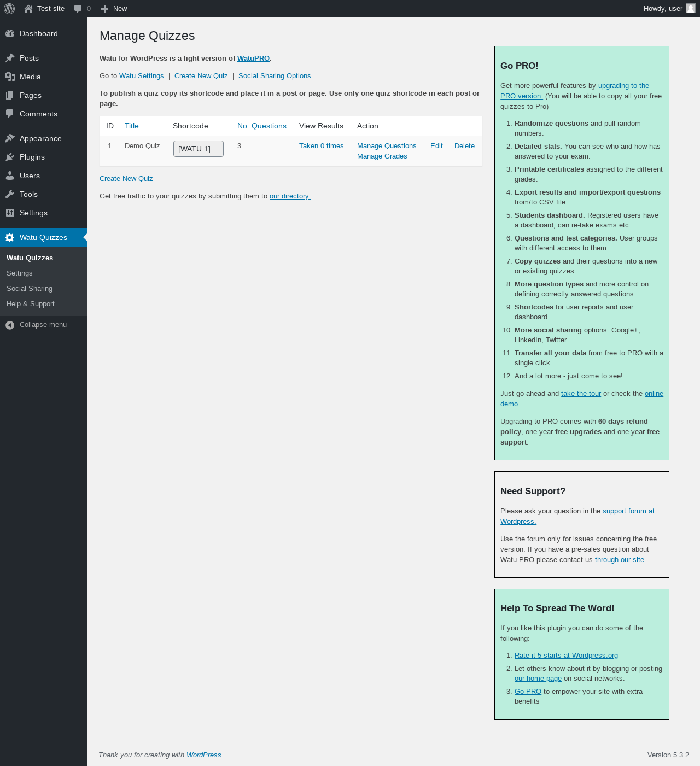Edit the Demo Quiz
This screenshot has height=766, width=700.
pos(436,145)
